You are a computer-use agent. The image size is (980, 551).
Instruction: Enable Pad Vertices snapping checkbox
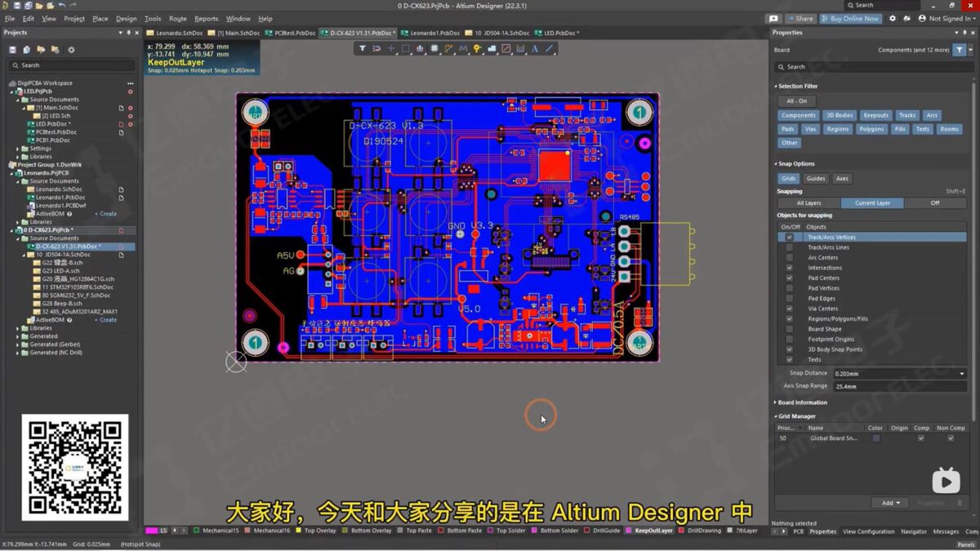point(789,288)
